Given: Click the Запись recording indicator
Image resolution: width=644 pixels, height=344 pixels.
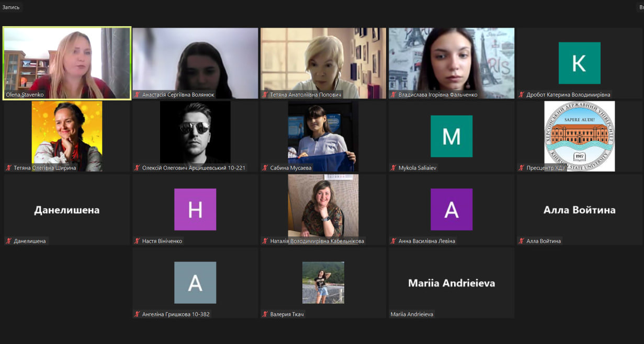Looking at the screenshot, I should (x=11, y=7).
